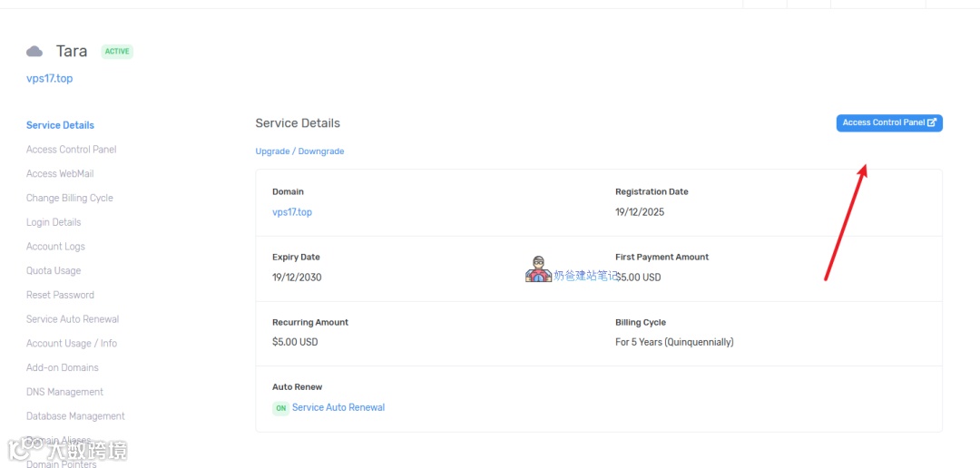The height and width of the screenshot is (468, 980).
Task: Click the vps17.top link under Tara
Action: pos(50,79)
